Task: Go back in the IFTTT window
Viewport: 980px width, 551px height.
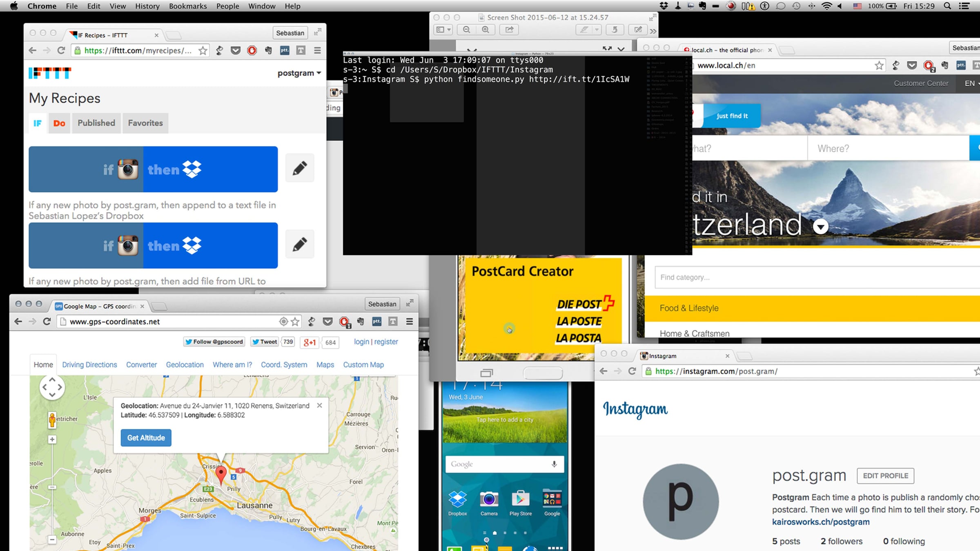Action: (x=33, y=51)
